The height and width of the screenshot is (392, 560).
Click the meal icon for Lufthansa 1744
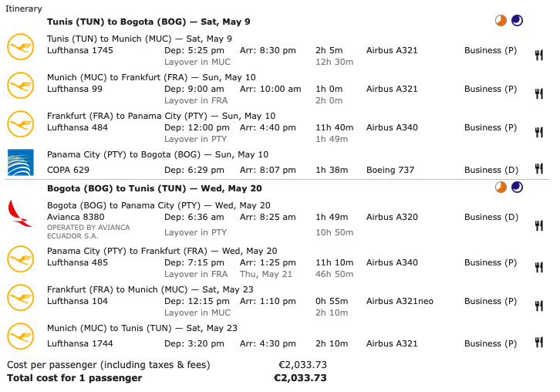(x=539, y=343)
